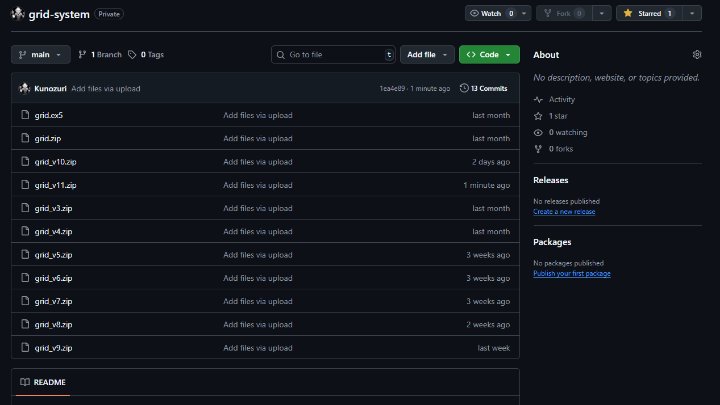Click the file icon next to grid.ex5
This screenshot has width=720, height=405.
click(x=26, y=115)
